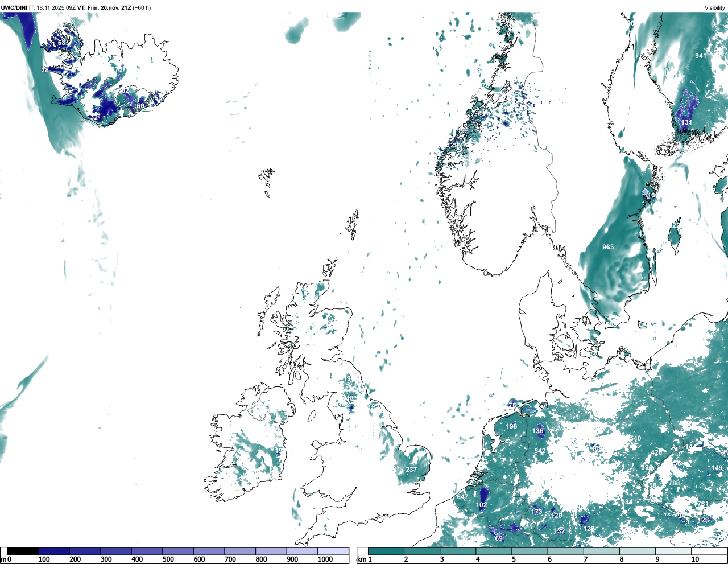Image resolution: width=728 pixels, height=564 pixels.
Task: Click the 76 value on Frisian coast
Action: (512, 405)
